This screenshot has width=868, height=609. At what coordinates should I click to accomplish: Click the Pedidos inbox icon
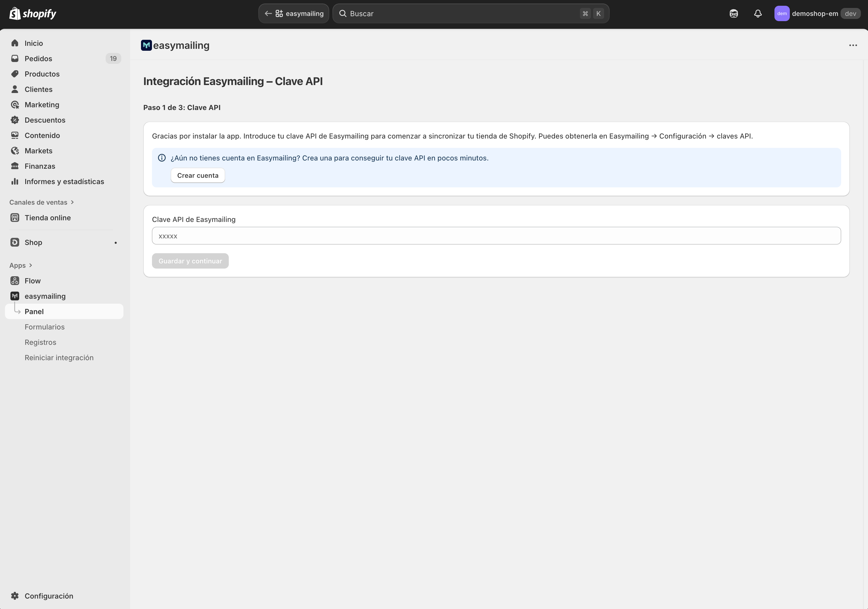15,59
